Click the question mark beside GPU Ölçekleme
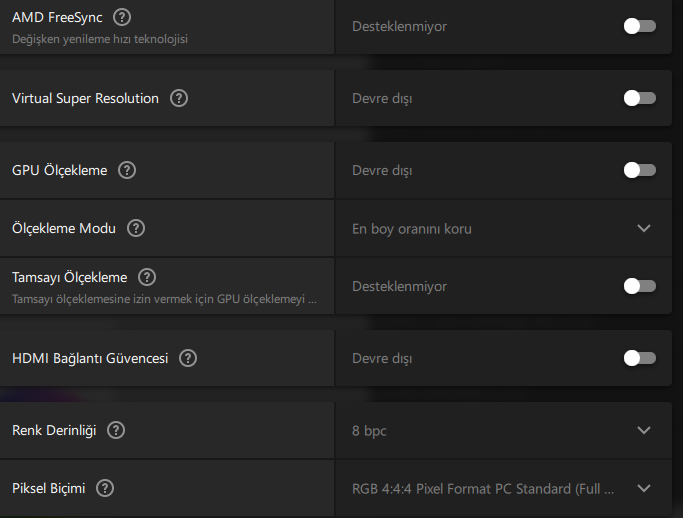This screenshot has height=518, width=683. click(127, 170)
